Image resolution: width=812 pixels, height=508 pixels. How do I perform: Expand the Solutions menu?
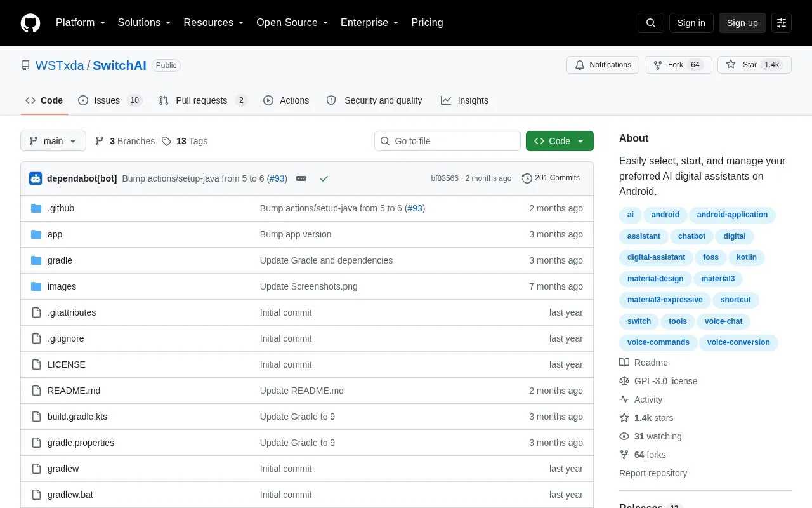(x=145, y=23)
